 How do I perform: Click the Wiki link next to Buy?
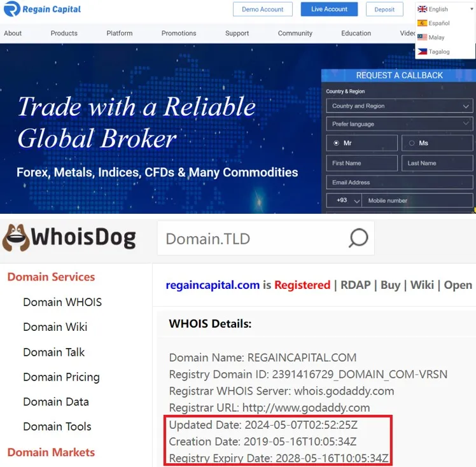pyautogui.click(x=422, y=285)
